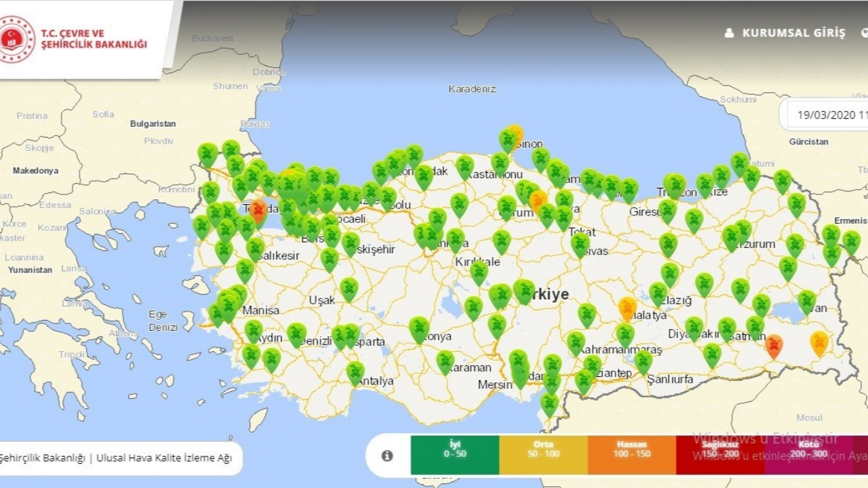Click the Ulusal Hava Kalite İzleme Ağı footer text
The width and height of the screenshot is (868, 488).
[x=164, y=457]
